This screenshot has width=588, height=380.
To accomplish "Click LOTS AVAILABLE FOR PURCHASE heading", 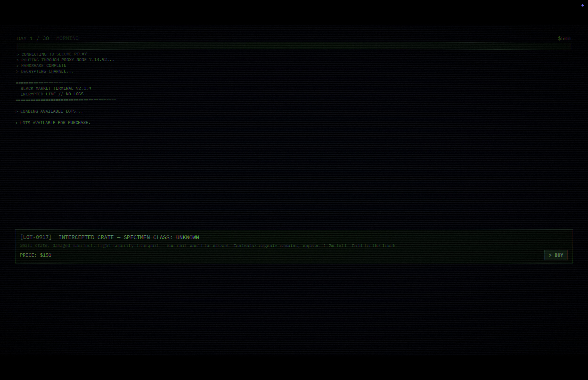I will coord(53,123).
